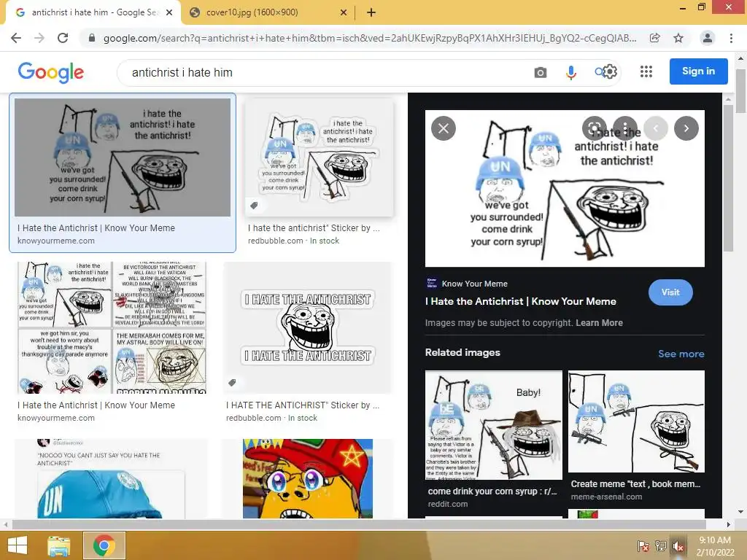The image size is (747, 560).
Task: Click the Sign in button
Action: 698,71
